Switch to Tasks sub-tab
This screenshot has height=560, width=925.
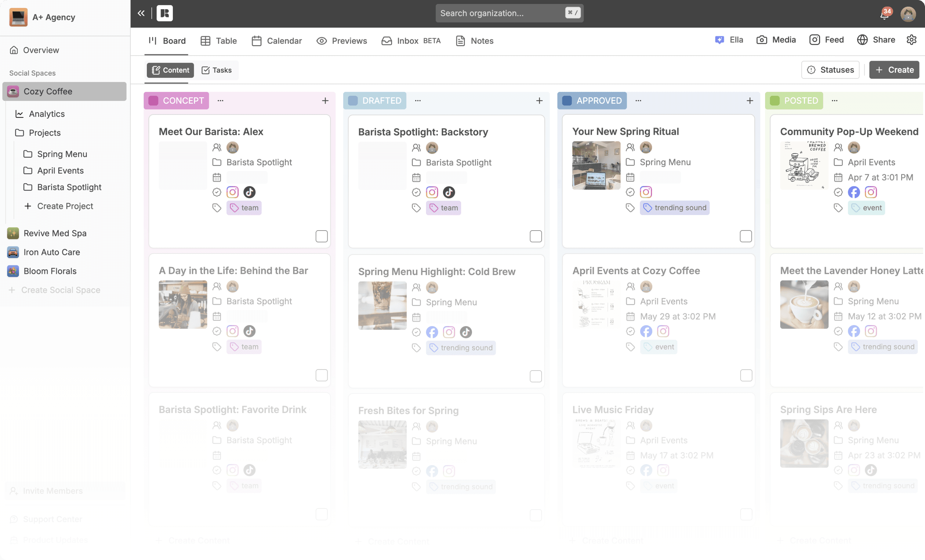click(217, 70)
